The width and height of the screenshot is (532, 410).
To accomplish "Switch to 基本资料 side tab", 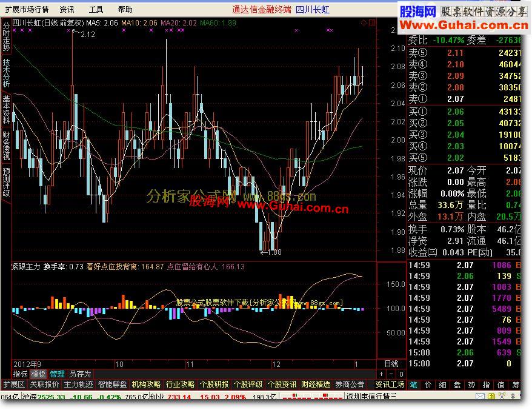I will click(6, 109).
